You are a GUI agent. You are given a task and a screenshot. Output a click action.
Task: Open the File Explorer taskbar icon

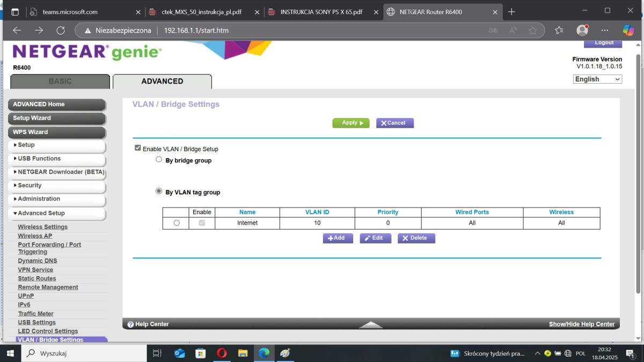[x=243, y=353]
